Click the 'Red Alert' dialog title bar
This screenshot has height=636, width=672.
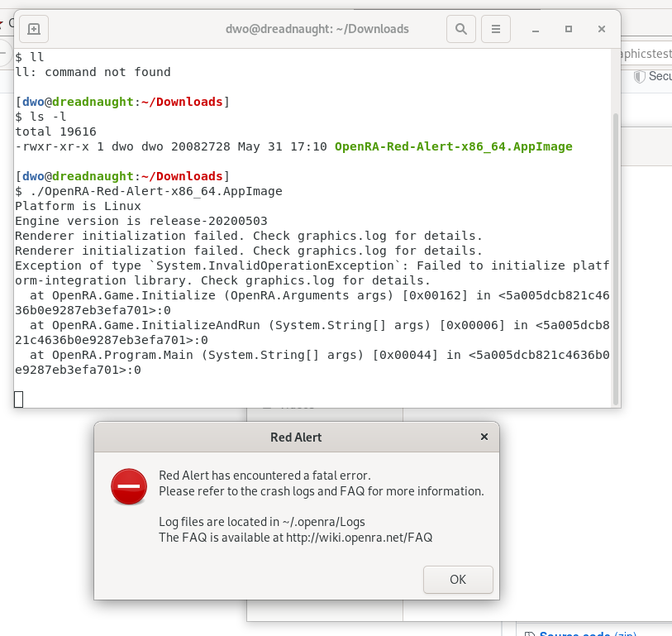[x=296, y=437]
